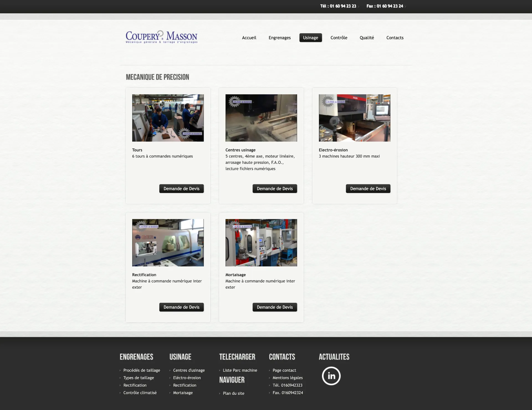The height and width of the screenshot is (410, 532).
Task: Open the LinkedIn icon under Actualités
Action: click(331, 376)
